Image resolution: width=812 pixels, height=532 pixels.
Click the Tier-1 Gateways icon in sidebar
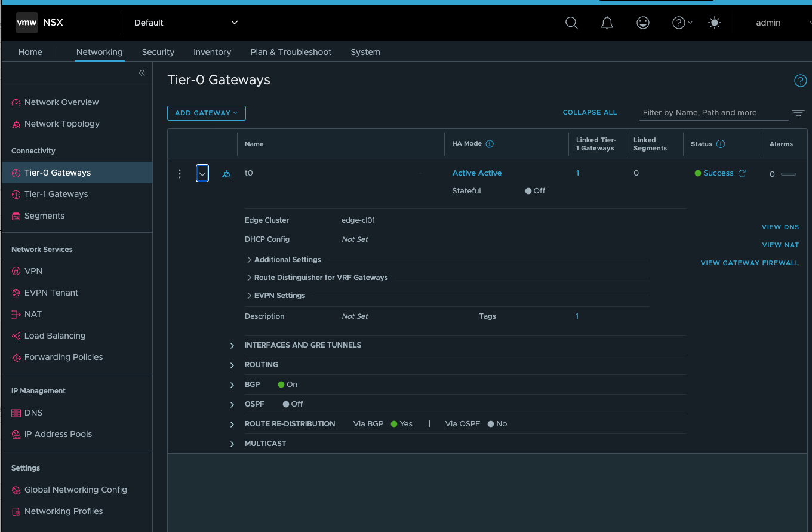[16, 195]
